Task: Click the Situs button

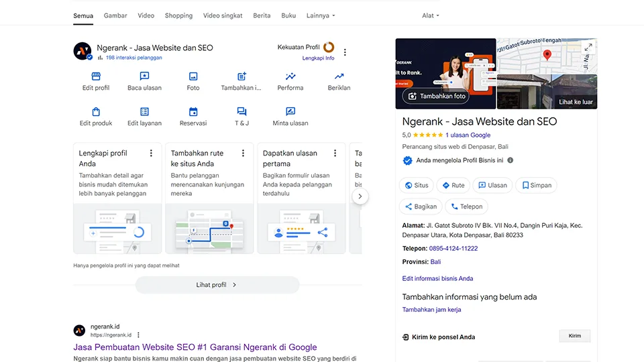Action: tap(417, 186)
